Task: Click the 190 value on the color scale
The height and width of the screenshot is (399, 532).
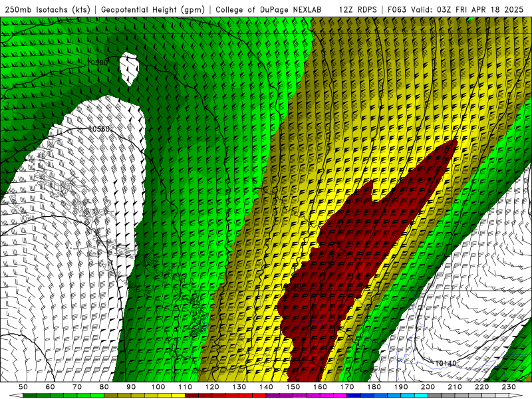Action: point(401,387)
